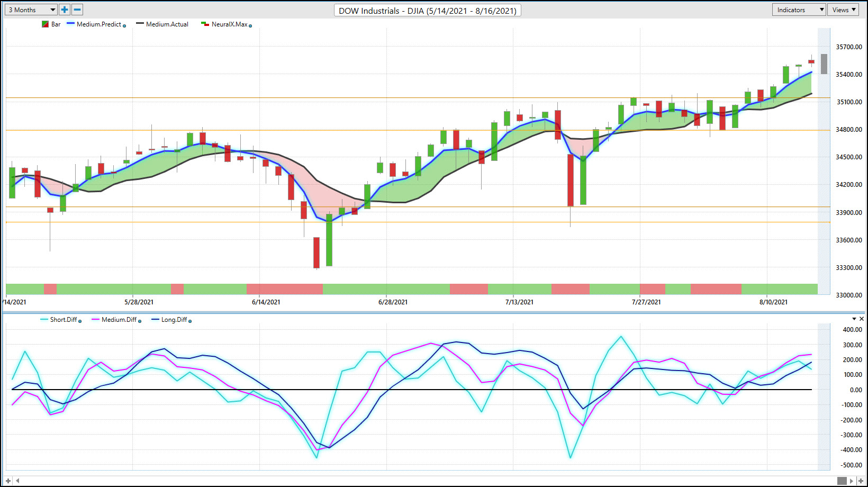868x487 pixels.
Task: Click the dot next to Short.Diff
Action: [x=80, y=321]
